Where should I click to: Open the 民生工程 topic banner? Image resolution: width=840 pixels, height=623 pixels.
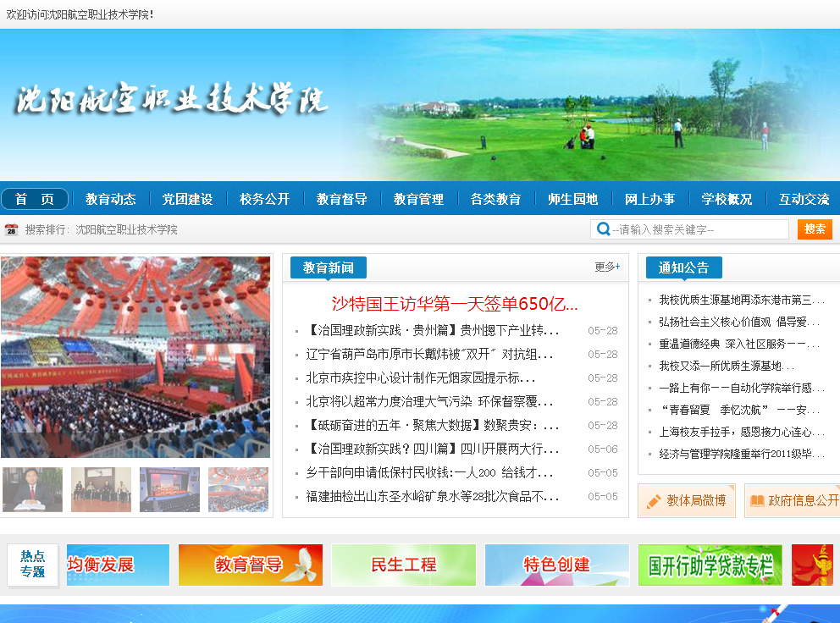click(x=403, y=565)
